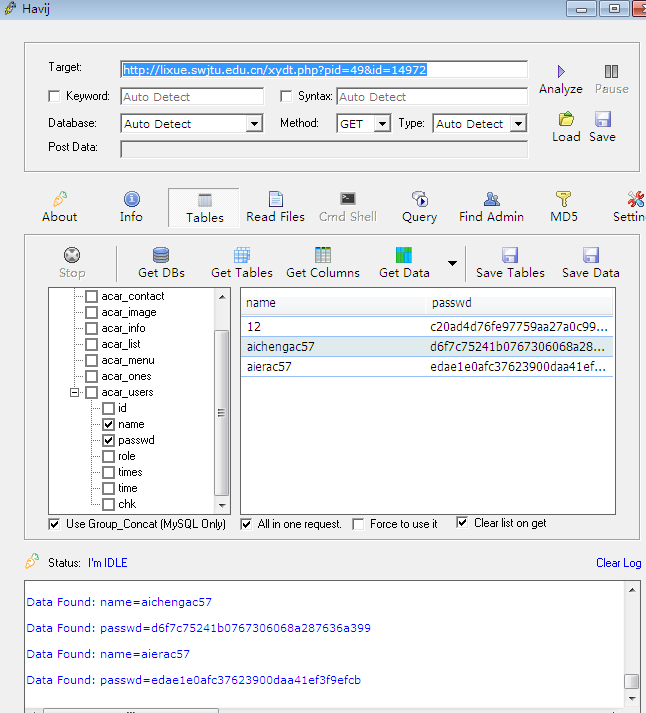Check the role column checkbox
The image size is (646, 713).
pyautogui.click(x=108, y=456)
